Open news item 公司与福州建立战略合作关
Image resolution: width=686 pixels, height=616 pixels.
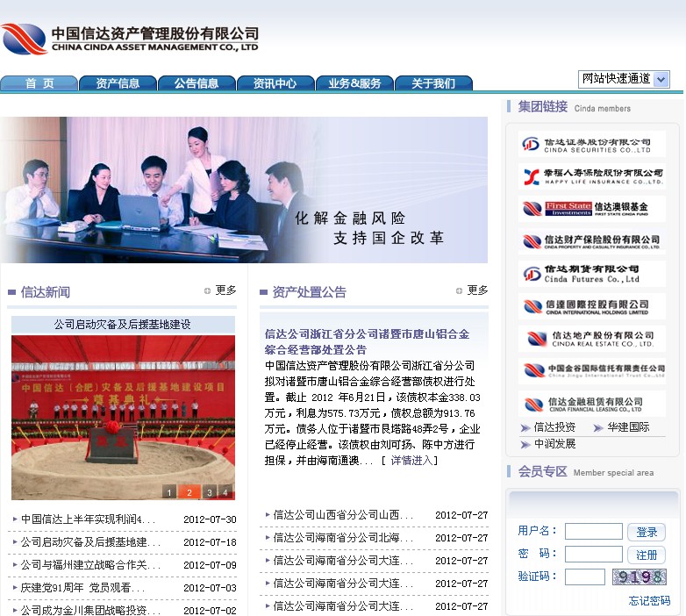(90, 565)
